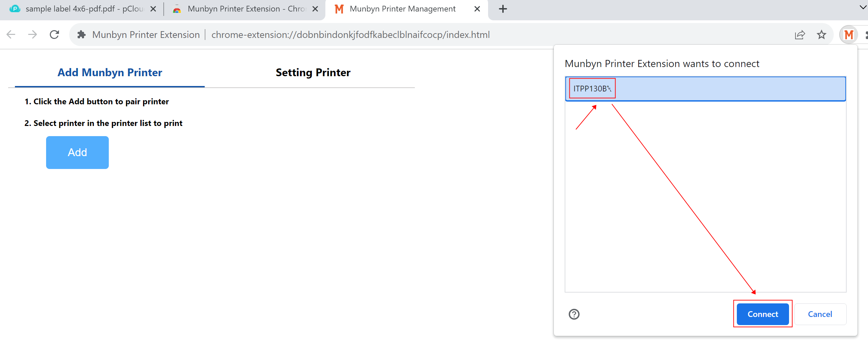This screenshot has width=868, height=342.
Task: Open the Munbyn M extension icon
Action: pos(849,35)
